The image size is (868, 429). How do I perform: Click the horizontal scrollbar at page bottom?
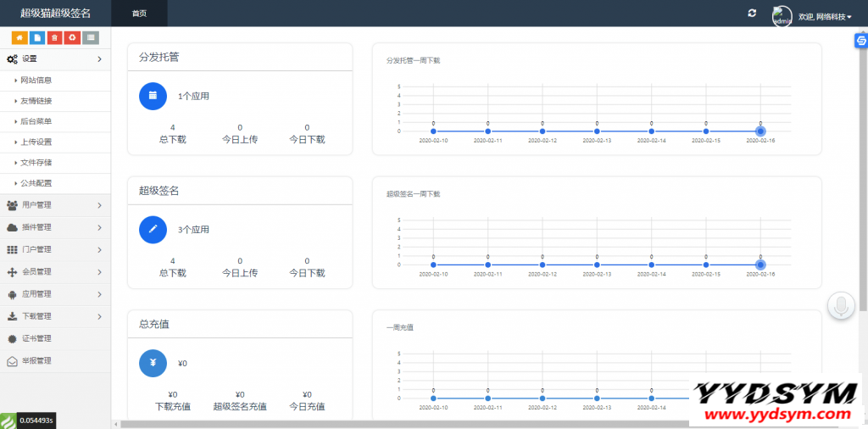[x=424, y=423]
